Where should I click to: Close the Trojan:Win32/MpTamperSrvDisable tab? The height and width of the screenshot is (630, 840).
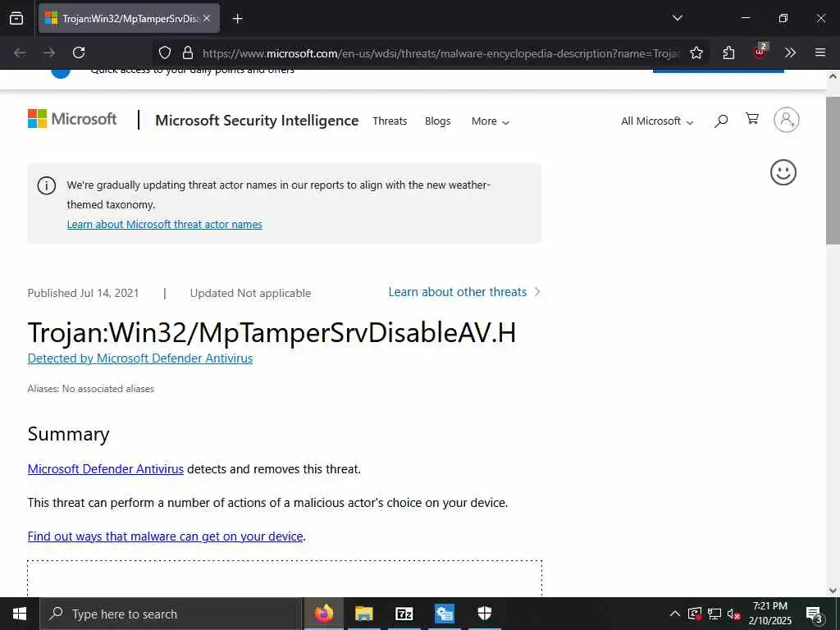click(x=207, y=18)
